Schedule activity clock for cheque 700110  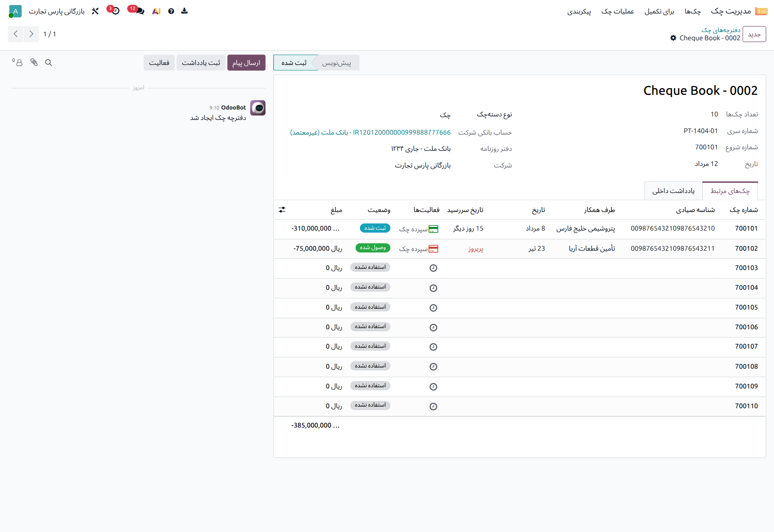click(433, 406)
